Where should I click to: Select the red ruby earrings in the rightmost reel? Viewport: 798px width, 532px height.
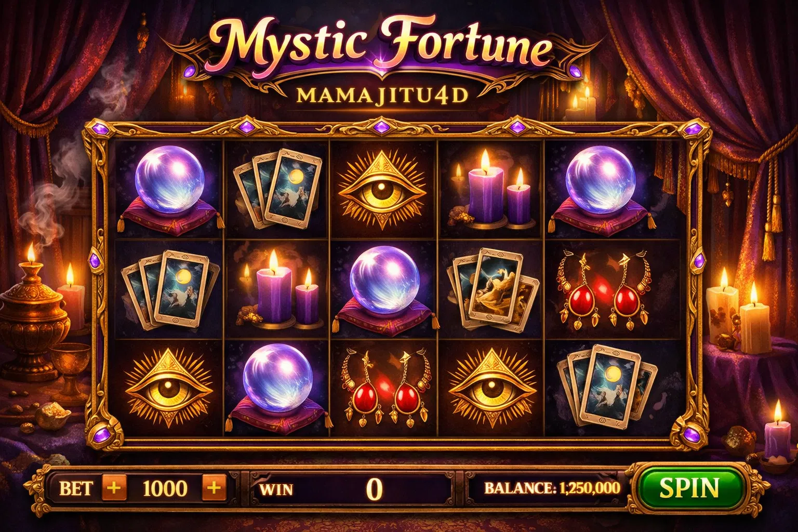[x=603, y=290]
